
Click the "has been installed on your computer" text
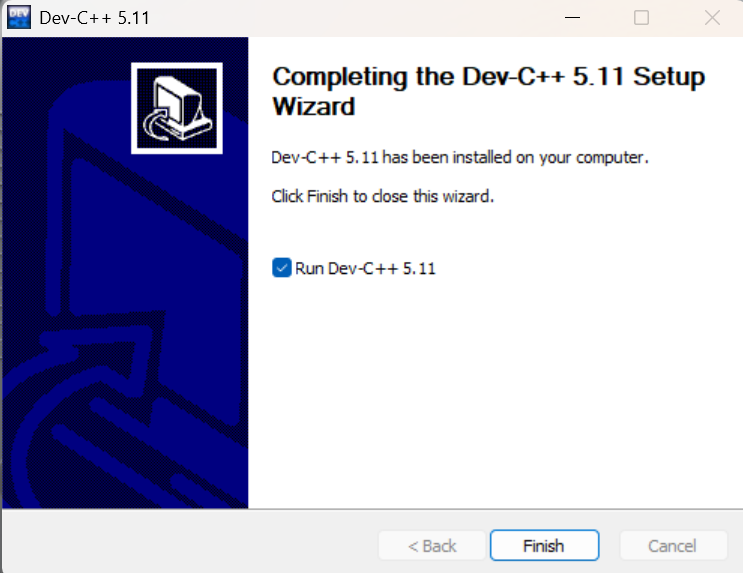(515, 157)
